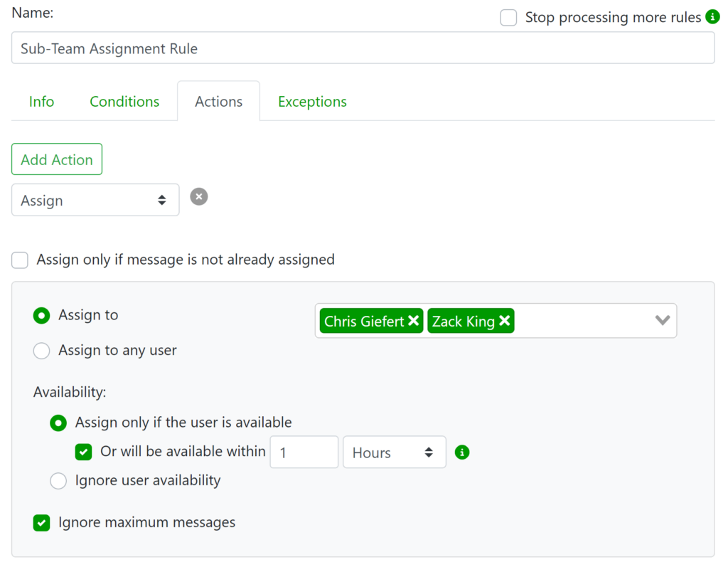Check Assign only if message is not already assigned
Image resolution: width=728 pixels, height=567 pixels.
[20, 260]
